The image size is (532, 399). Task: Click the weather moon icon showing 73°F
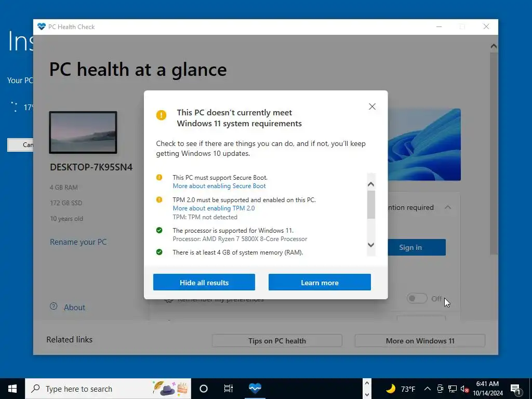pyautogui.click(x=391, y=389)
